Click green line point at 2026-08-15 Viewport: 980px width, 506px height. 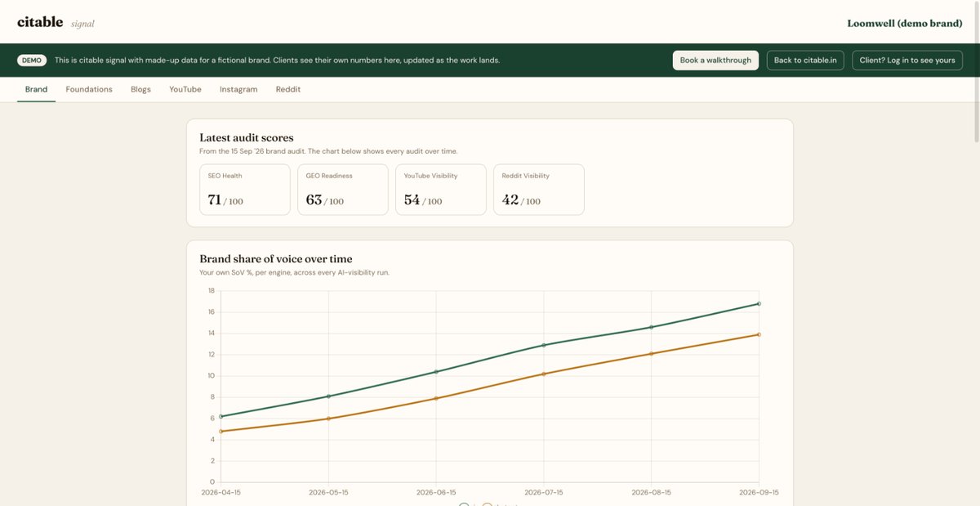(652, 327)
